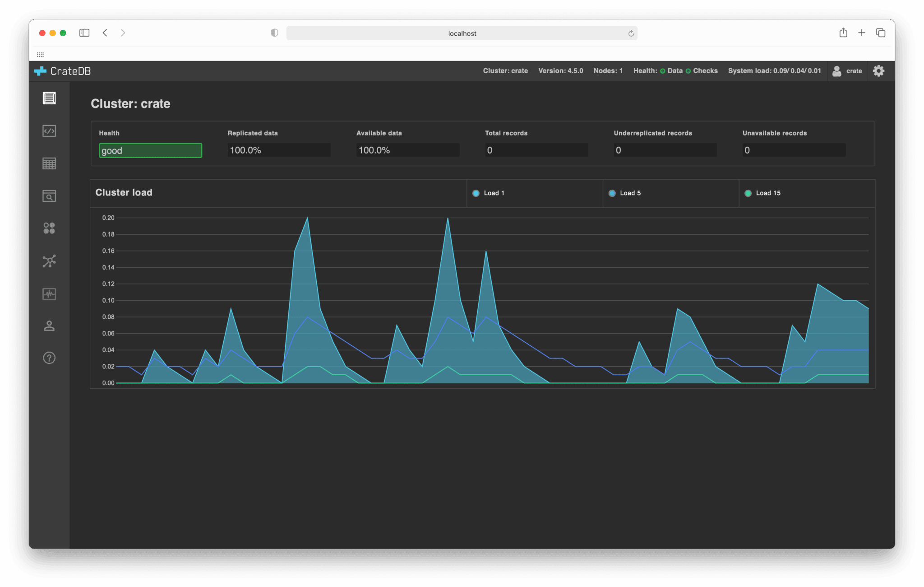924x587 pixels.
Task: Open the Cluster nodes icon
Action: click(49, 261)
